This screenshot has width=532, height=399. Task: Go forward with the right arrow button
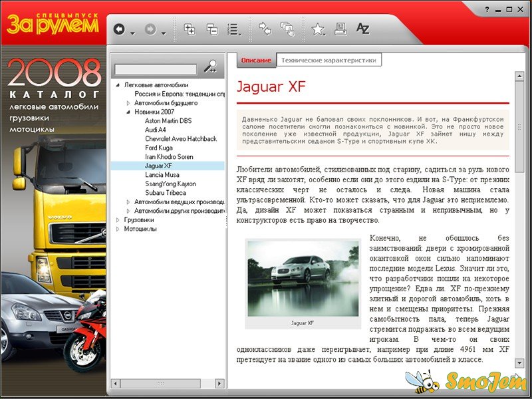coord(150,29)
